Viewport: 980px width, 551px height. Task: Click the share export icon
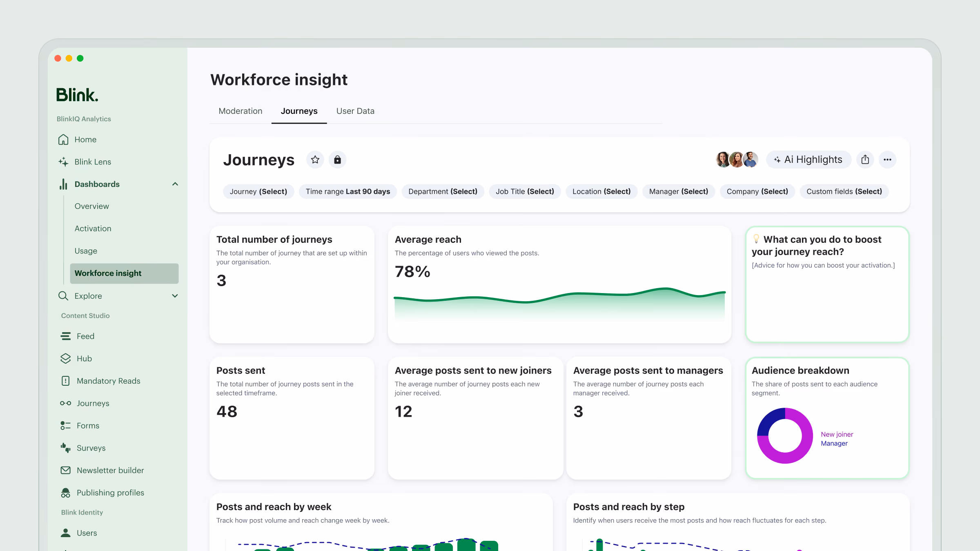[x=865, y=160]
